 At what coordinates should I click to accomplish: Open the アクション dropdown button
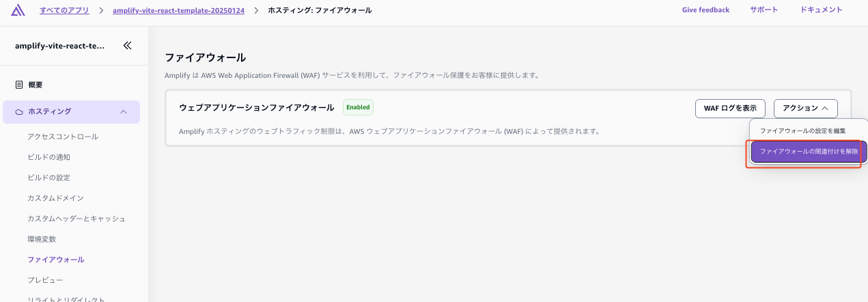pyautogui.click(x=806, y=108)
